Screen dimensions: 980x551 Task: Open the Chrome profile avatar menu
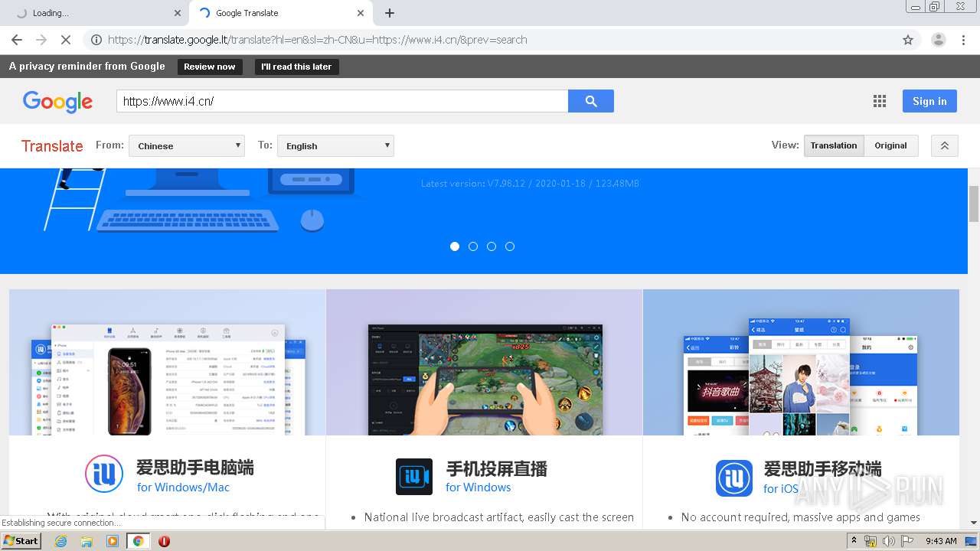click(938, 40)
